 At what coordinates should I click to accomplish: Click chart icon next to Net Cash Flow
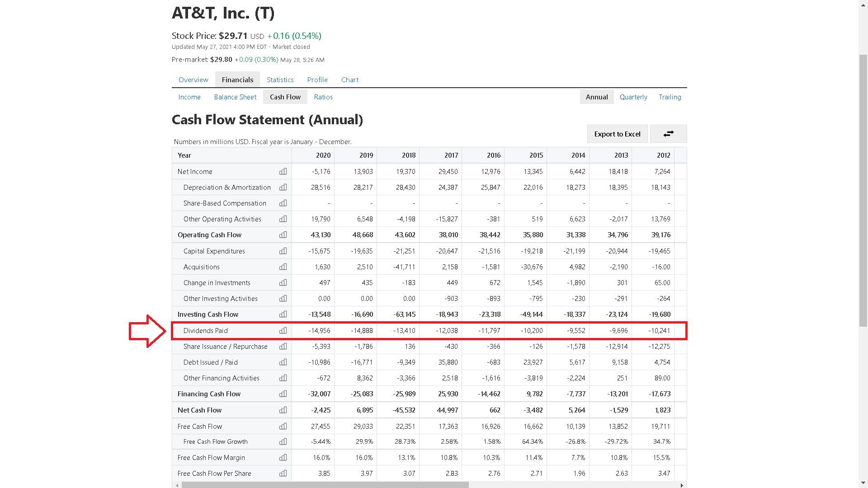pyautogui.click(x=283, y=410)
